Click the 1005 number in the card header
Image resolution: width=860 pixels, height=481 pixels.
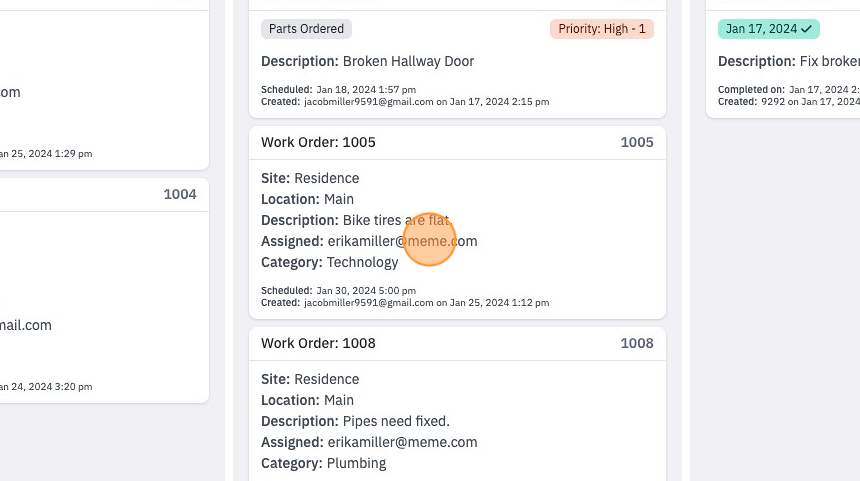tap(637, 143)
